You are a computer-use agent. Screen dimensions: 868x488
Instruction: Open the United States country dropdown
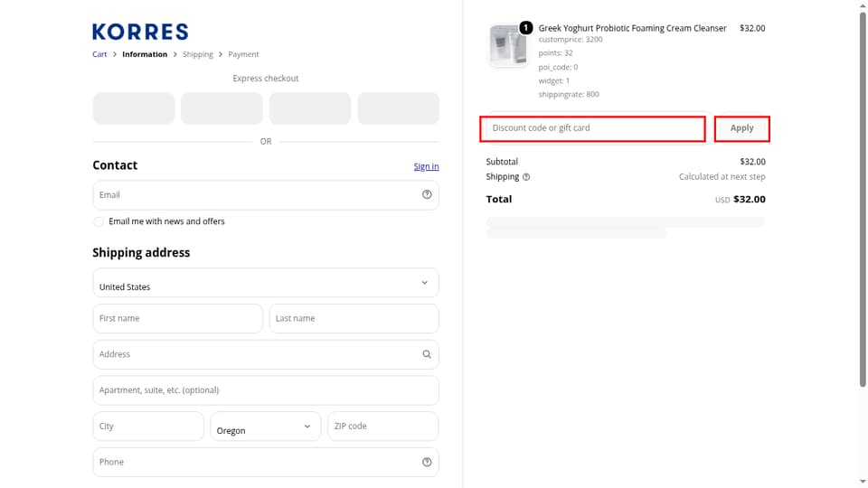266,283
